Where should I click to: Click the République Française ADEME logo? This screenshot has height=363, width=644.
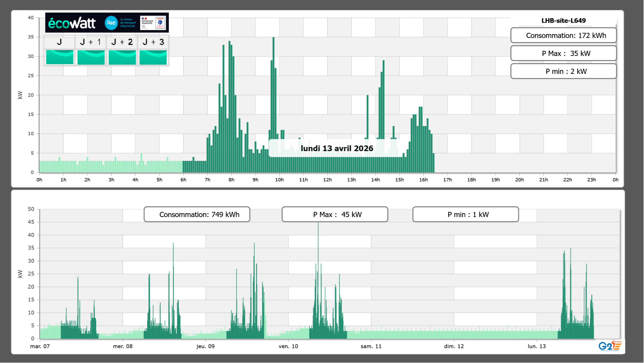(153, 23)
